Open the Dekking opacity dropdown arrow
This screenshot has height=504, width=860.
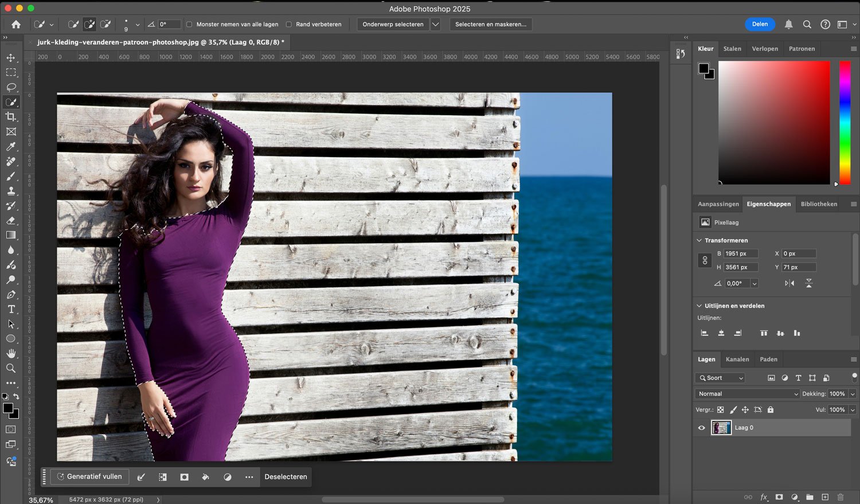click(853, 394)
